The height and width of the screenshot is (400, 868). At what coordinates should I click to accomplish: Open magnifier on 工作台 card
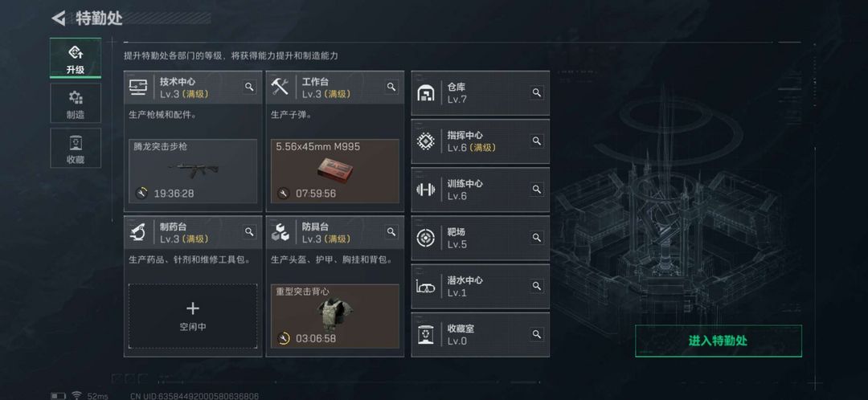pos(391,87)
